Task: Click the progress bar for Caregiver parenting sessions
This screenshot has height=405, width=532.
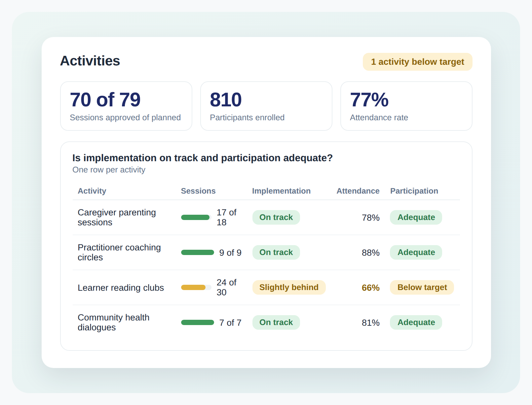Action: [196, 217]
